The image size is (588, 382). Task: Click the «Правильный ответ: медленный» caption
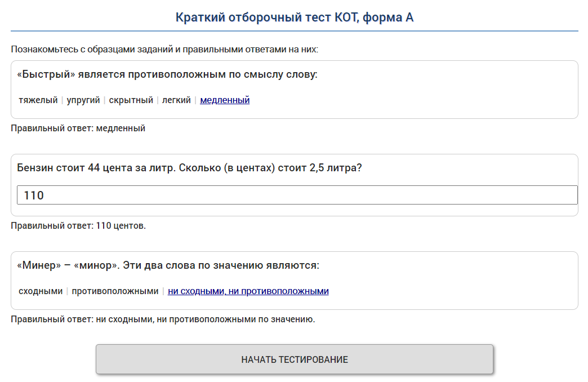point(78,128)
